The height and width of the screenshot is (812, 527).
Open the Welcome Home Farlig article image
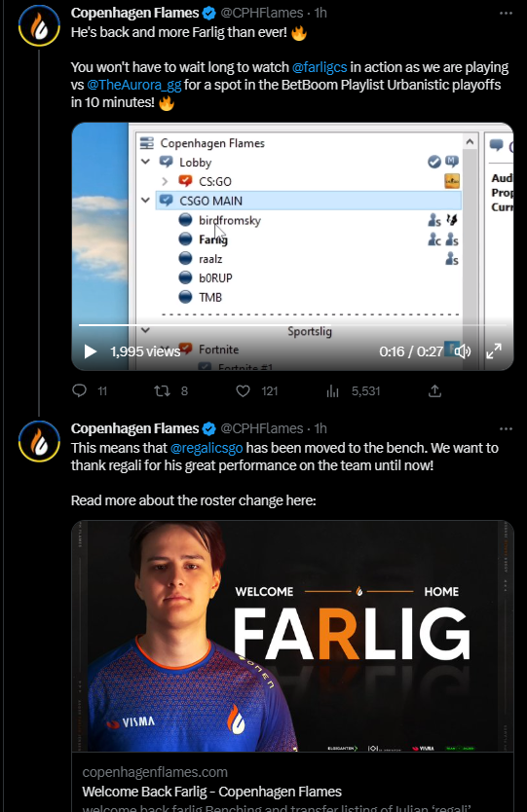(292, 636)
